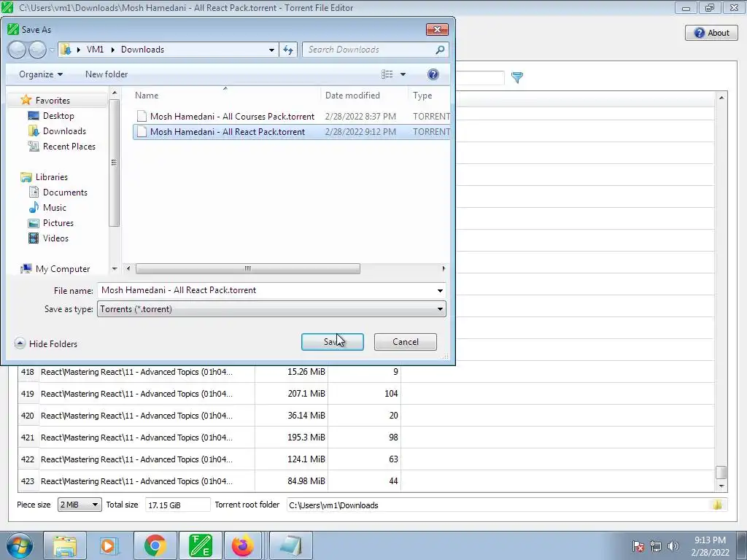Open the Save as type dropdown

[x=271, y=309]
